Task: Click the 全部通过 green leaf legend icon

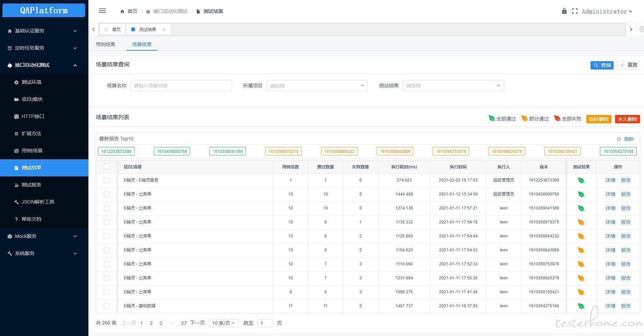Action: click(x=492, y=118)
